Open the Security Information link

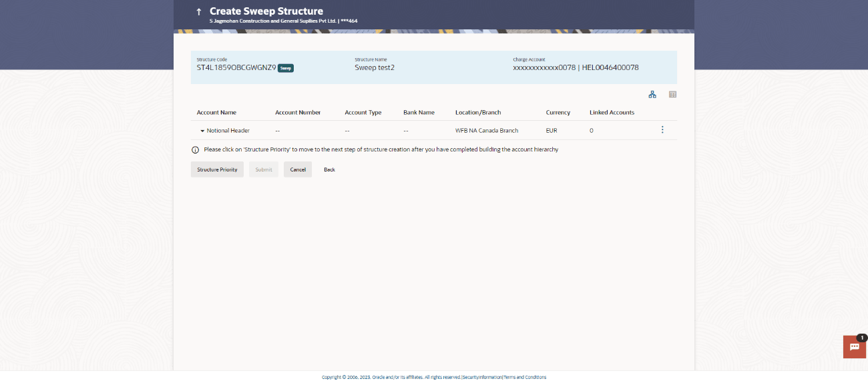click(482, 377)
